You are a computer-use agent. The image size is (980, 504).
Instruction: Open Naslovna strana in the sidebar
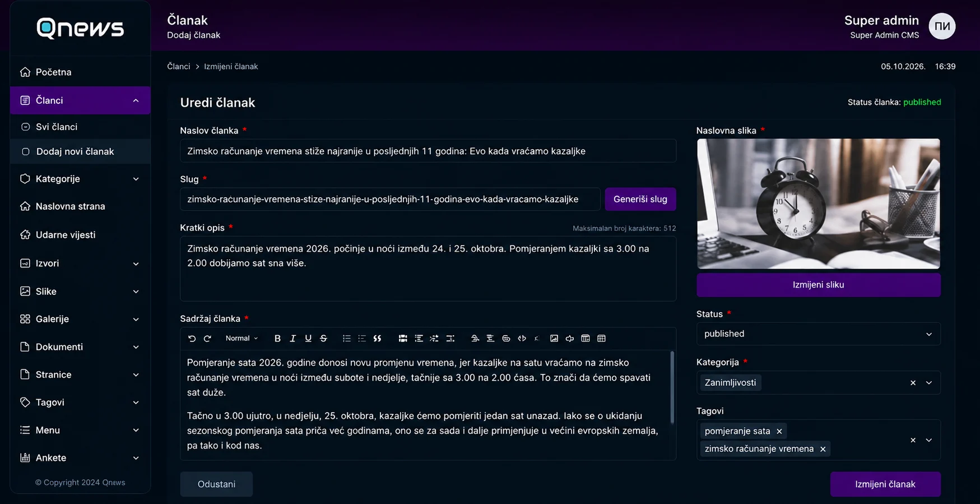(80, 206)
